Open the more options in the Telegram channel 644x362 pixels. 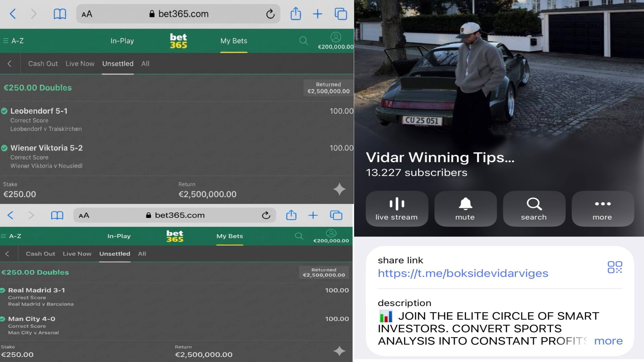point(603,209)
